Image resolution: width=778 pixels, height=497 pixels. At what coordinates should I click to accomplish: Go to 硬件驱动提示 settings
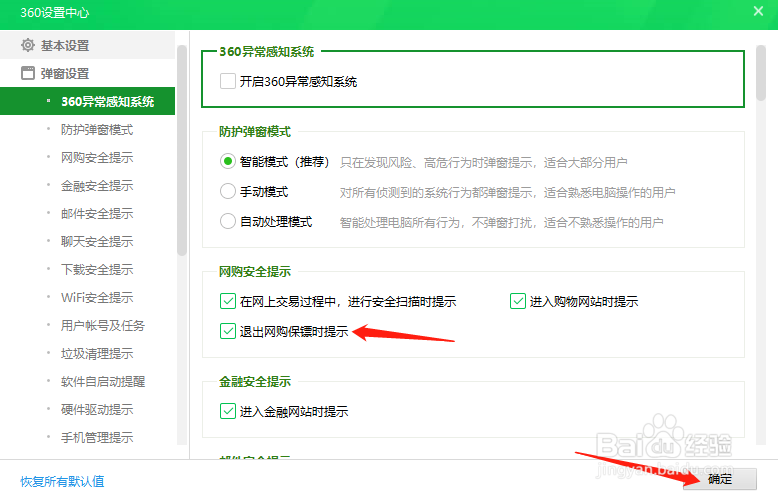pos(97,410)
